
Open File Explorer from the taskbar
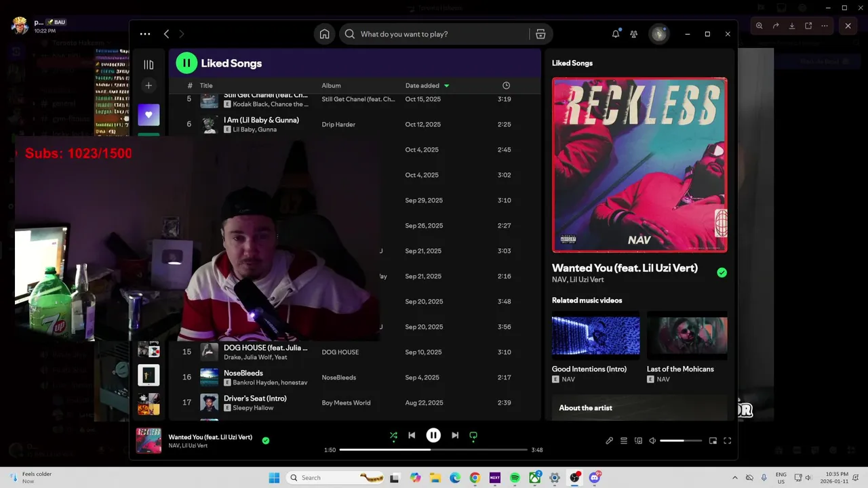point(435,478)
